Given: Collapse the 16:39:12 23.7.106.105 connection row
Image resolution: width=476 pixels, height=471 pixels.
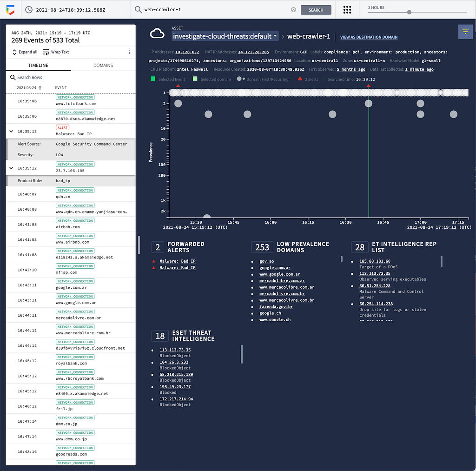Looking at the screenshot, I should (11, 168).
